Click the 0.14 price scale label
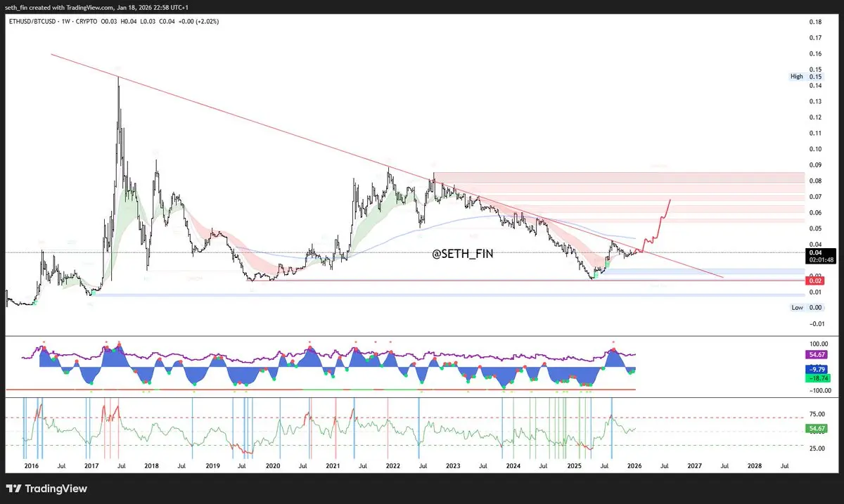844x504 pixels. [x=815, y=86]
